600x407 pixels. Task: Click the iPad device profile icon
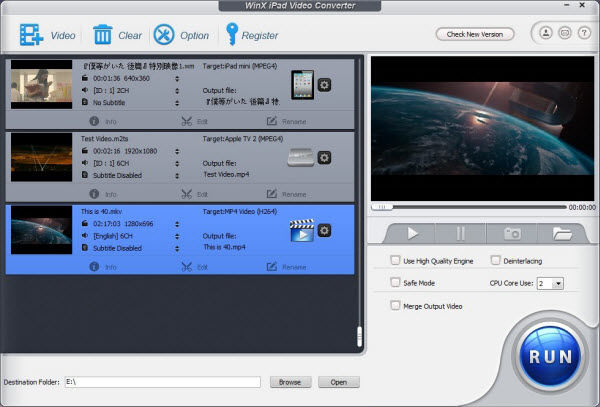(302, 85)
